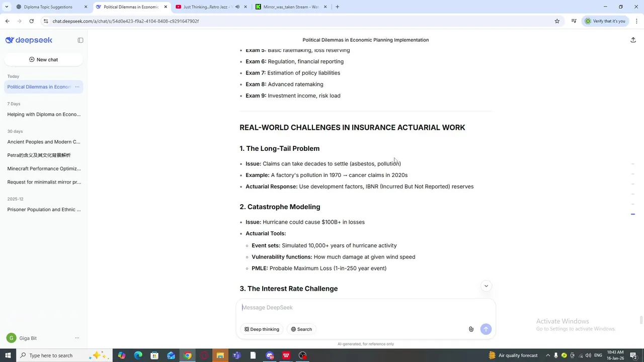The width and height of the screenshot is (644, 362).
Task: Focus the Message DeepSeek input field
Action: 366,308
